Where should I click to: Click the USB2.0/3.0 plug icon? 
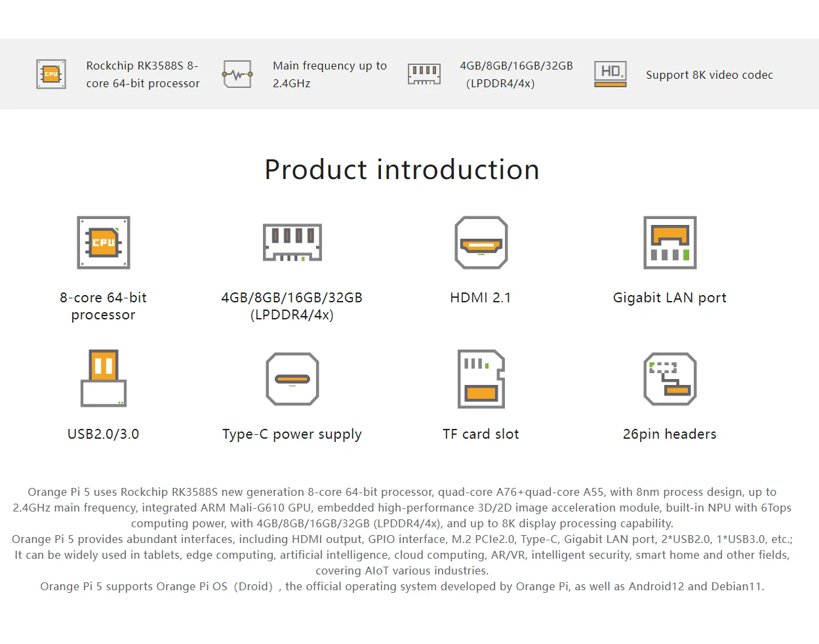coord(104,378)
